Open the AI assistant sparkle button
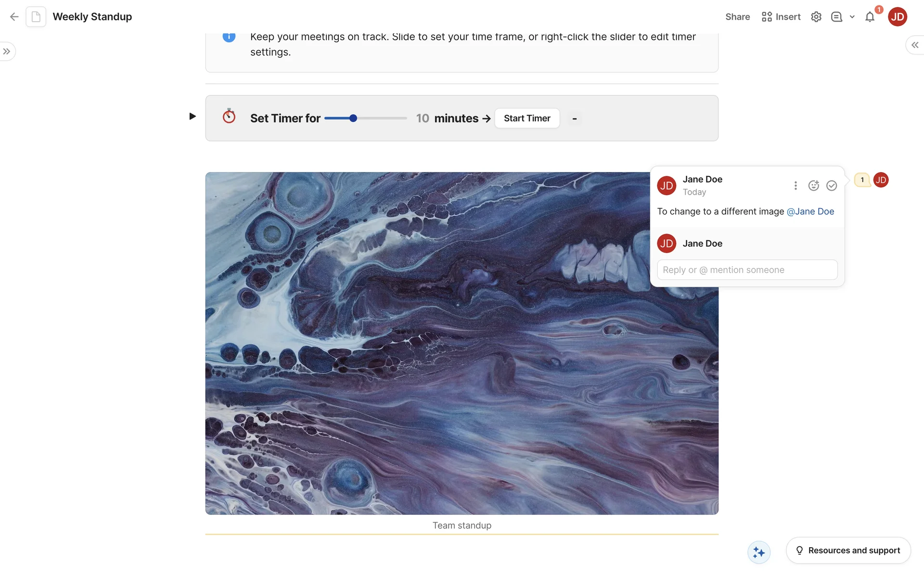 coord(759,552)
